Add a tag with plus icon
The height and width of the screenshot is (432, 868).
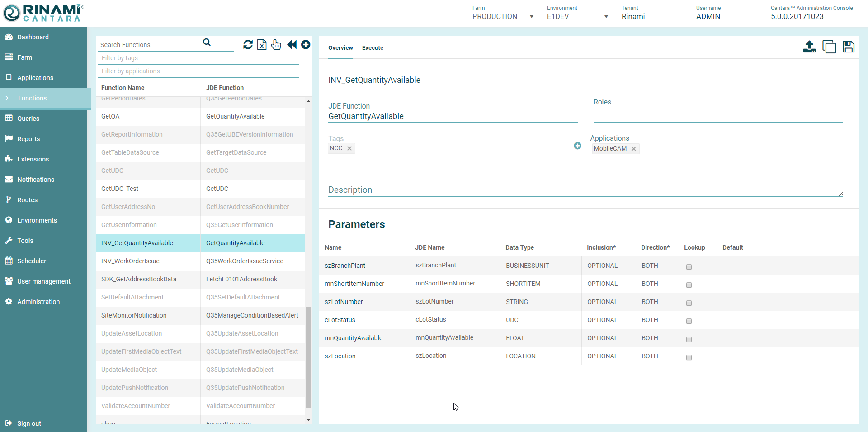pos(577,146)
